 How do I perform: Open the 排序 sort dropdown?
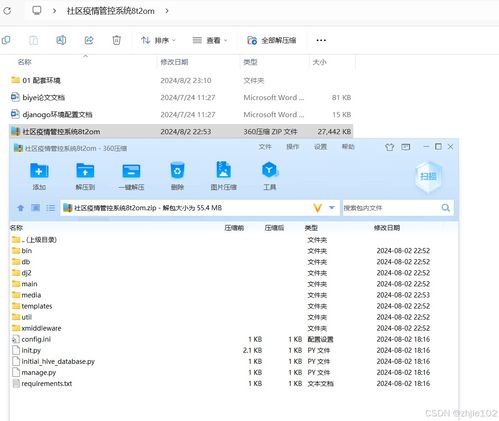pyautogui.click(x=158, y=40)
